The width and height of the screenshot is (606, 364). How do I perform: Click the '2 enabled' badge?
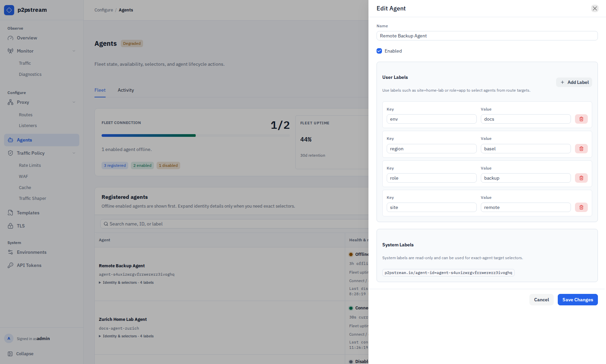pos(142,165)
